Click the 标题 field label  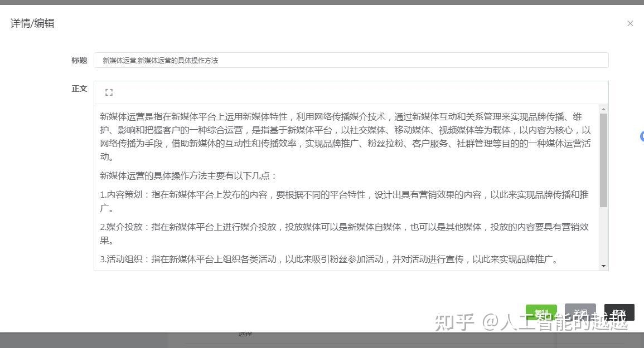coord(79,60)
